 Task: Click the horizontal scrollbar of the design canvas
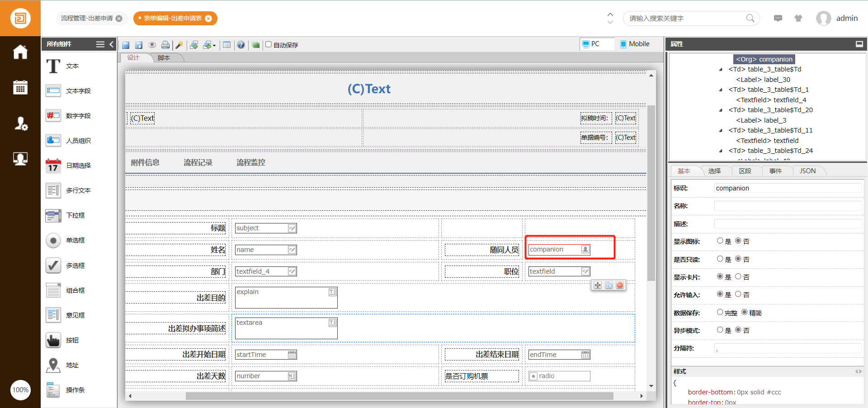click(399, 396)
